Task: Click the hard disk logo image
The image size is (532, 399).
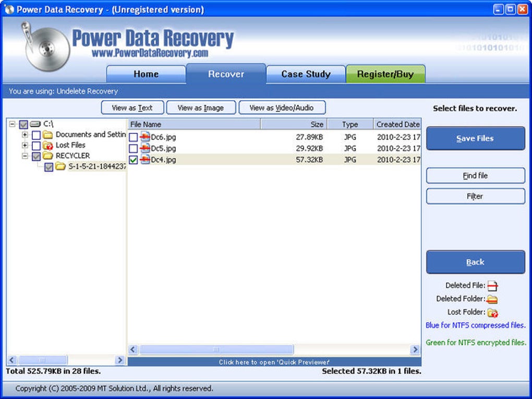Action: coord(46,46)
